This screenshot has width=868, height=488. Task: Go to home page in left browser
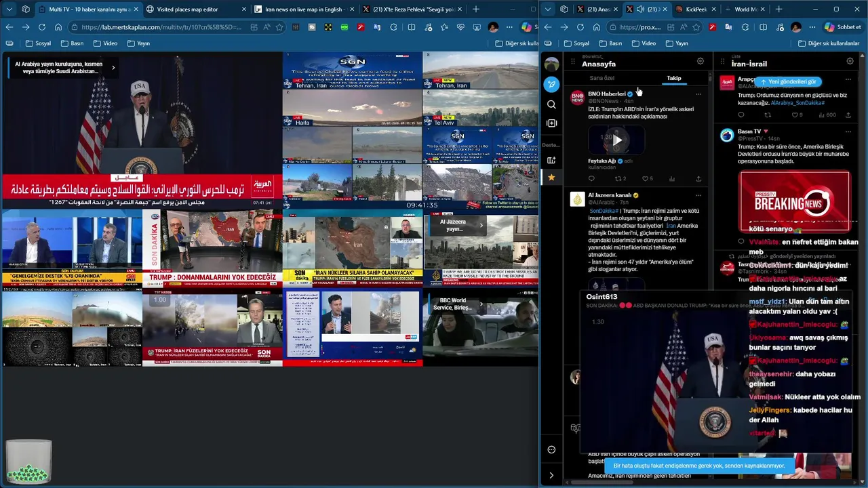(x=58, y=27)
